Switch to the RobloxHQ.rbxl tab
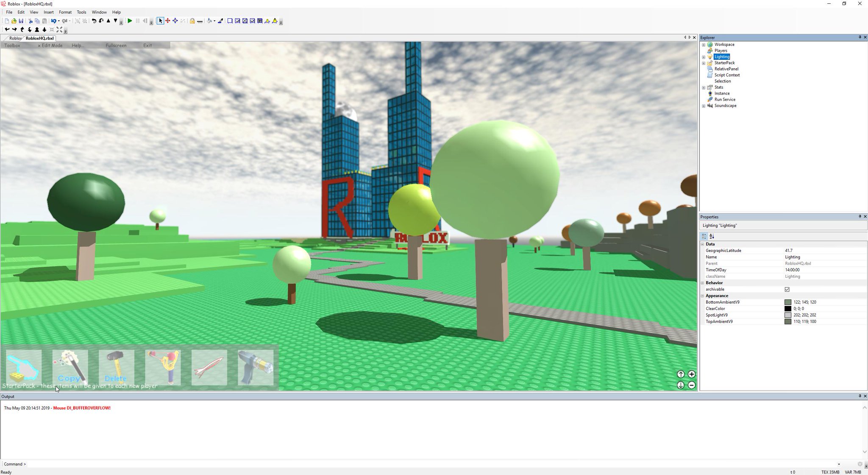 coord(39,38)
